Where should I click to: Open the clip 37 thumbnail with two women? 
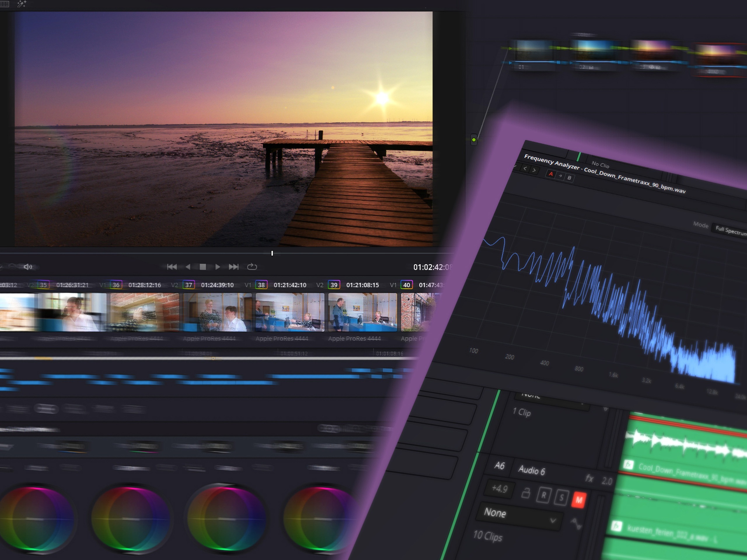point(217,312)
